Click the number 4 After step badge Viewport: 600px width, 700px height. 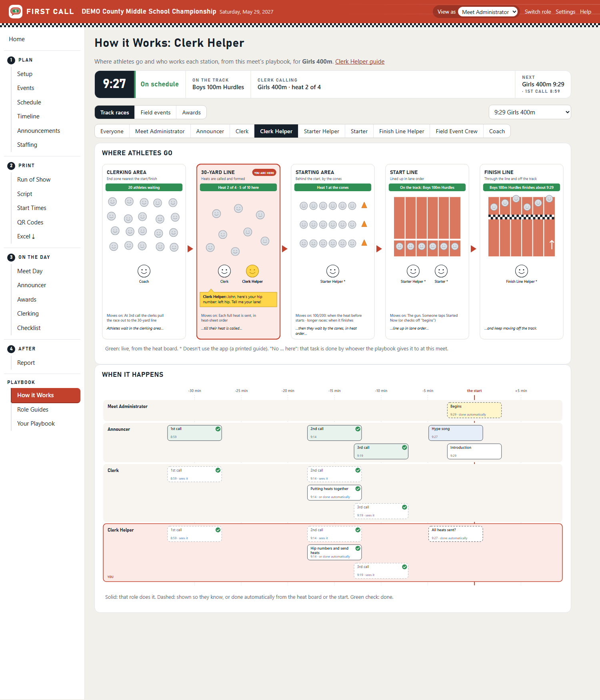[x=11, y=349]
